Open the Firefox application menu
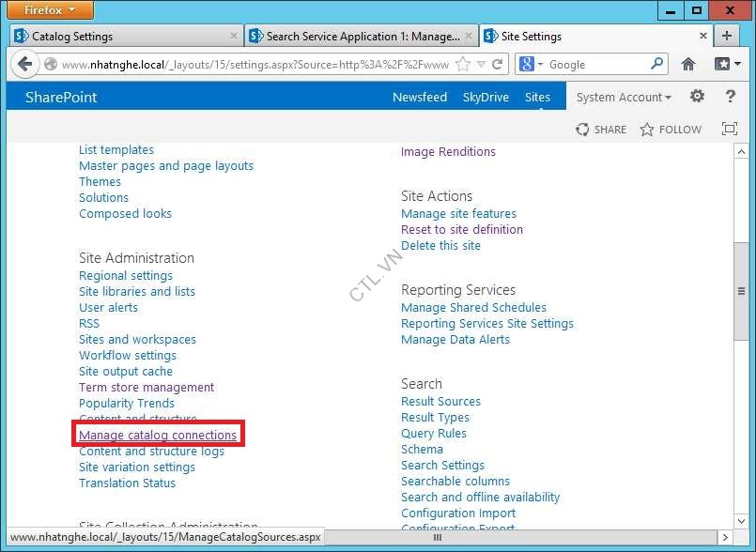The width and height of the screenshot is (756, 552). point(50,10)
